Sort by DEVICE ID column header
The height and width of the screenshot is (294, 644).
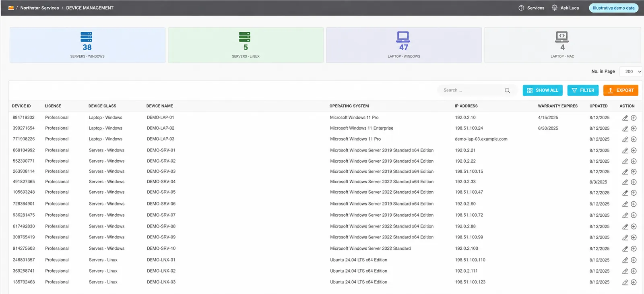pos(21,106)
